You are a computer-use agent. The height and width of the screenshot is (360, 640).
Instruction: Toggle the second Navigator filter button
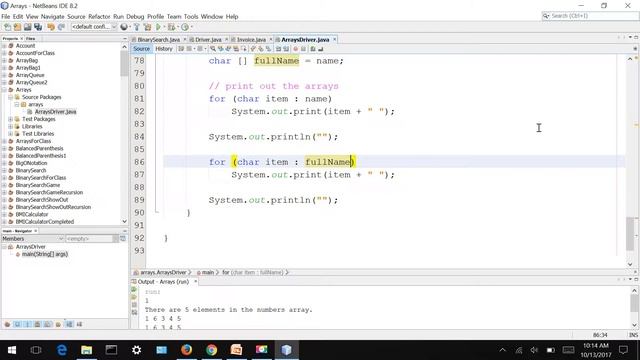pos(17,324)
